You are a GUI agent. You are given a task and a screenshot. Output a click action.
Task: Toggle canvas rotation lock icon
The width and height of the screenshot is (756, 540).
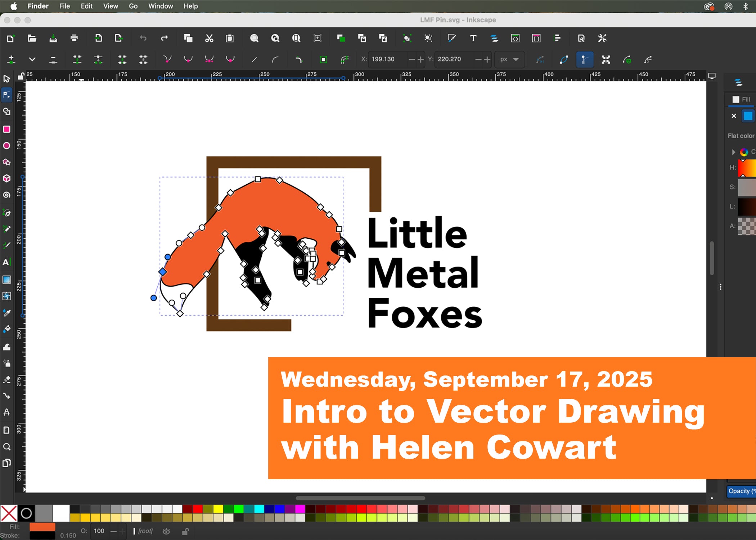[x=21, y=76]
